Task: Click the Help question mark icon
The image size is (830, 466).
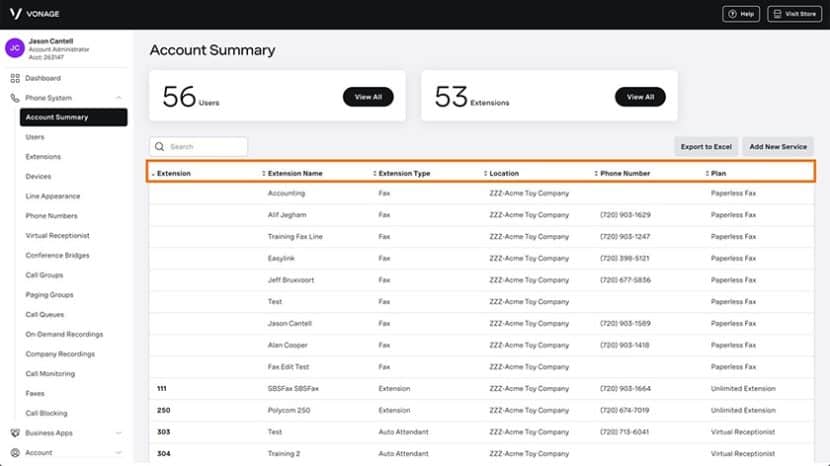Action: (x=732, y=14)
